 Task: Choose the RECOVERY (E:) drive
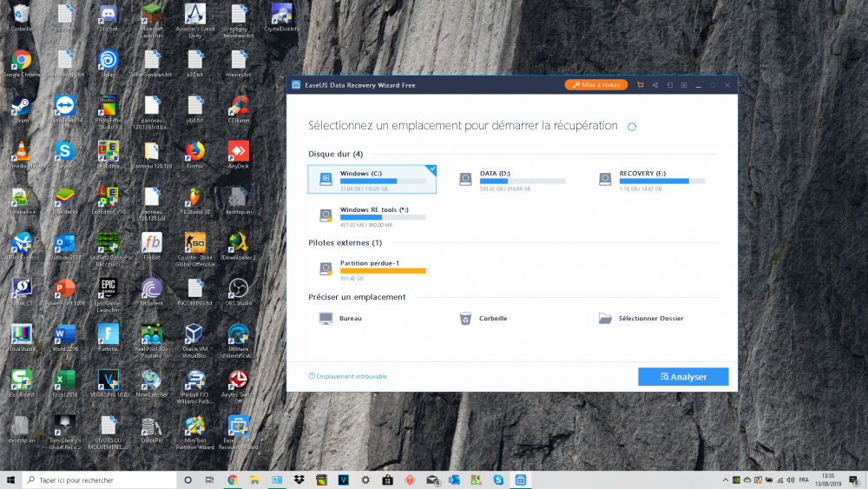(651, 179)
